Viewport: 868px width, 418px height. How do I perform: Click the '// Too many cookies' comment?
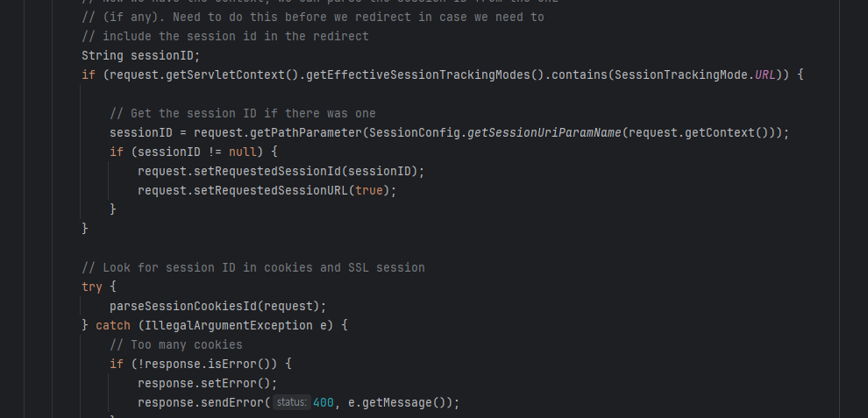[x=176, y=345]
